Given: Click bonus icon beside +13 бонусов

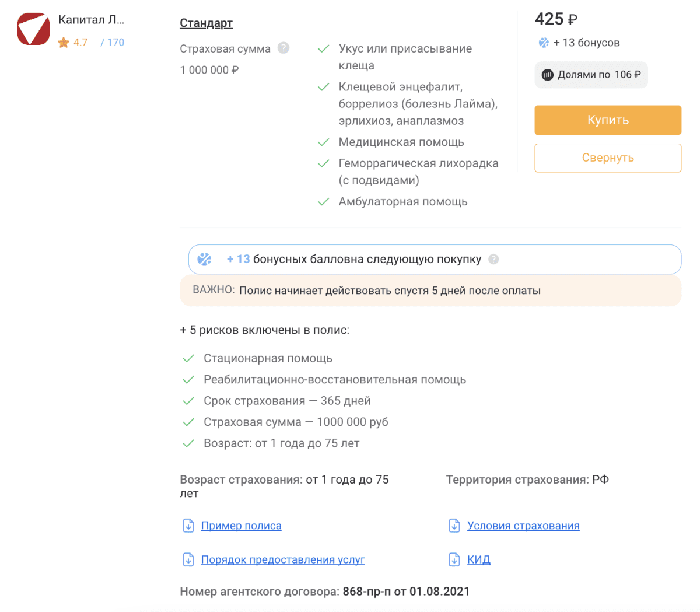Looking at the screenshot, I should pos(544,43).
